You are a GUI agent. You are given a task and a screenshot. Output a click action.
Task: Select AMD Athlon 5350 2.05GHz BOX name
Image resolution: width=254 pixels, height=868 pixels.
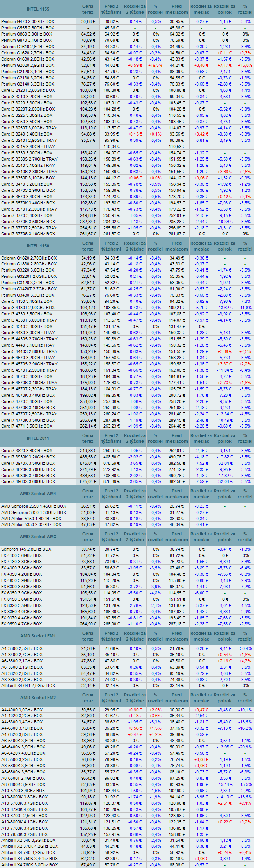(x=31, y=524)
